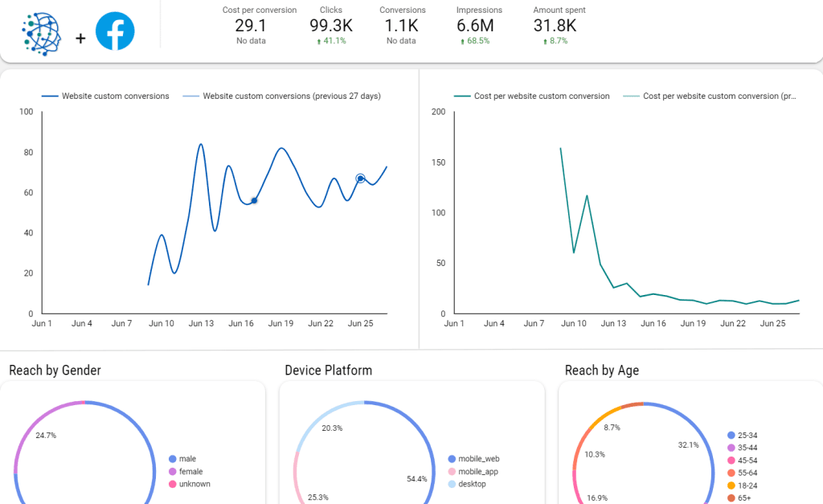
Task: Click the desktop legend label
Action: pos(472,485)
